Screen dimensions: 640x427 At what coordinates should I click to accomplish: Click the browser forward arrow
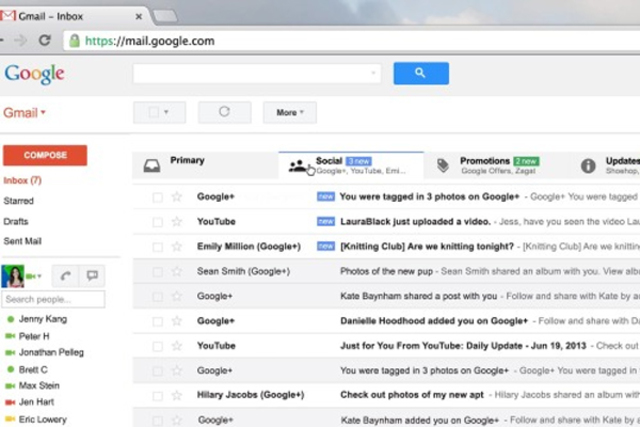pos(20,40)
